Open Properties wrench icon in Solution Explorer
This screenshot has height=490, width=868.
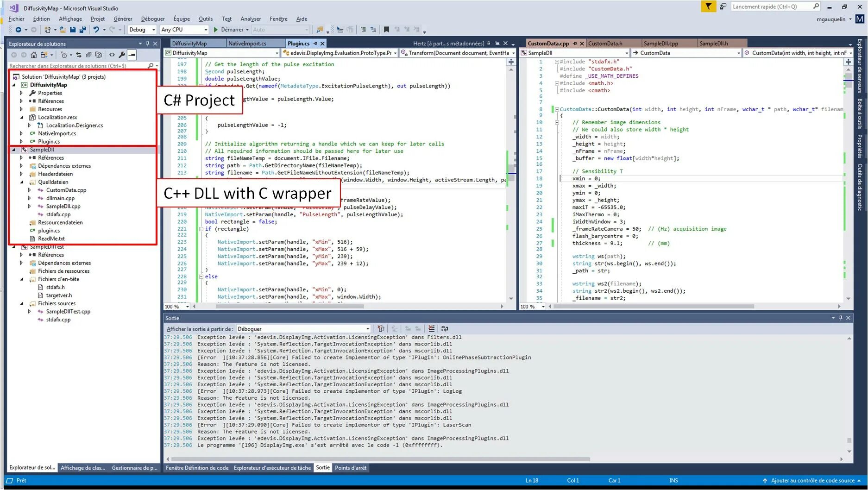122,55
